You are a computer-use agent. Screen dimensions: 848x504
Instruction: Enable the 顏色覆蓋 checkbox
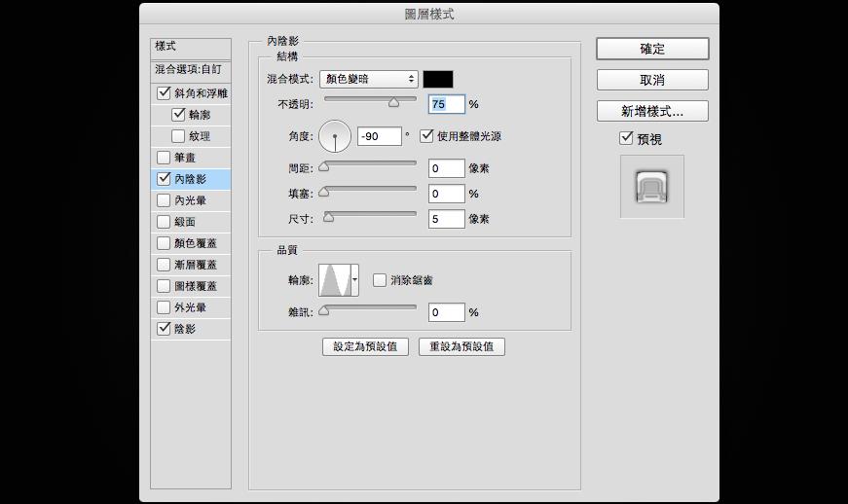click(164, 243)
